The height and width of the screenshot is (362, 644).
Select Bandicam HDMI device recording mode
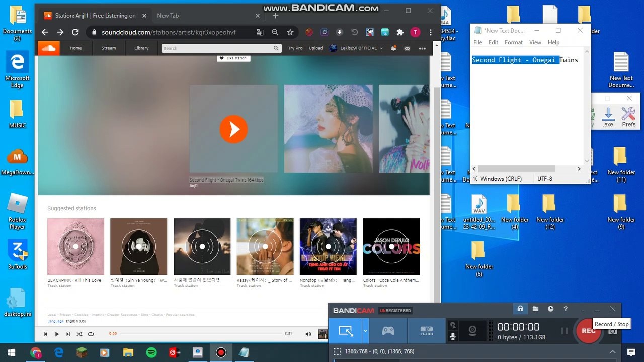click(x=427, y=331)
